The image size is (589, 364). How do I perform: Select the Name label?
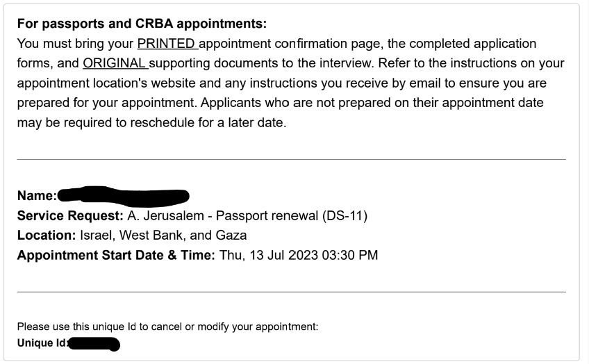37,197
